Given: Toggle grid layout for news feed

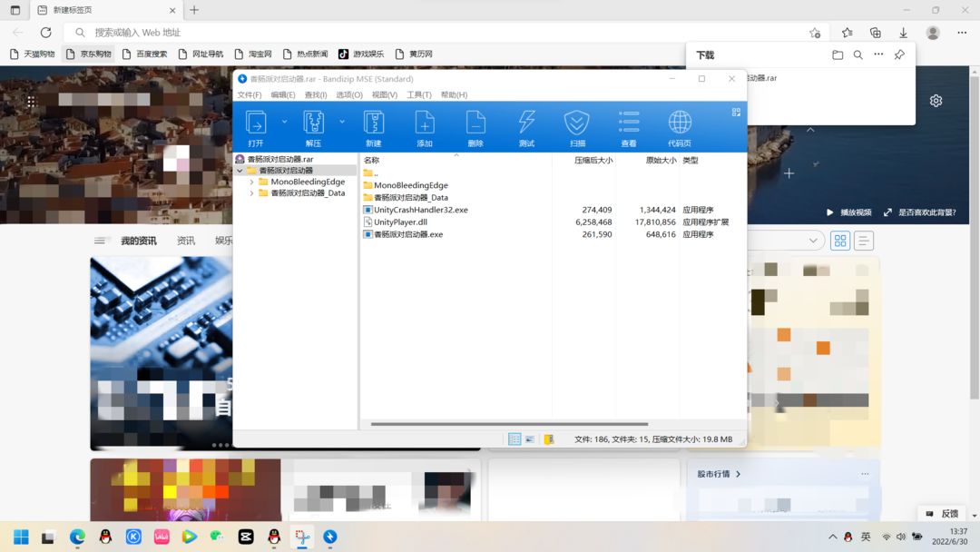Looking at the screenshot, I should tap(840, 241).
